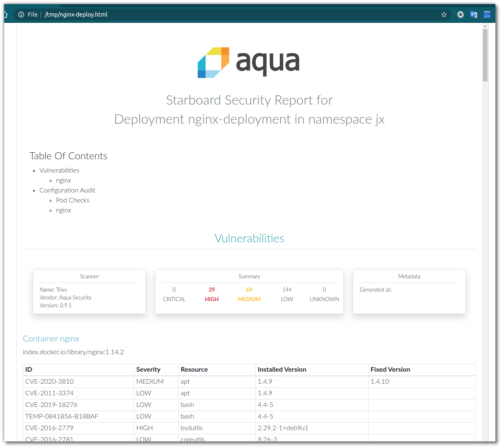The height and width of the screenshot is (448, 502).
Task: Click the 144 LOW summary count
Action: coord(287,294)
